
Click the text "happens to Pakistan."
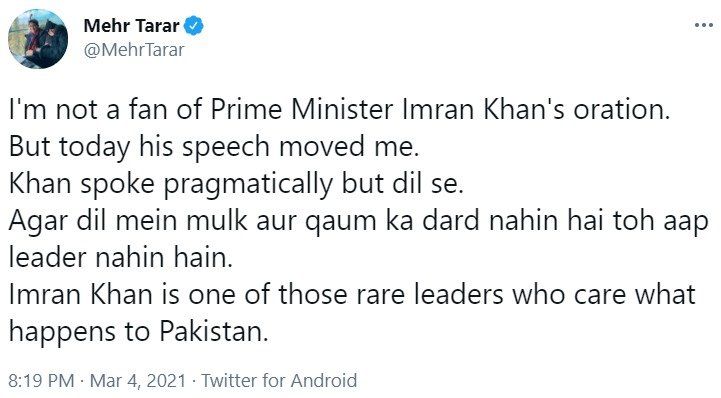[138, 332]
